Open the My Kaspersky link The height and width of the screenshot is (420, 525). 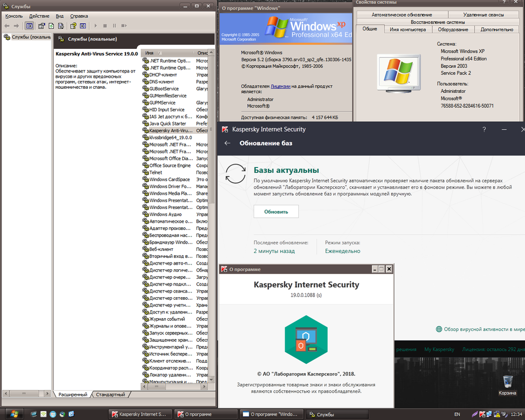pos(439,349)
